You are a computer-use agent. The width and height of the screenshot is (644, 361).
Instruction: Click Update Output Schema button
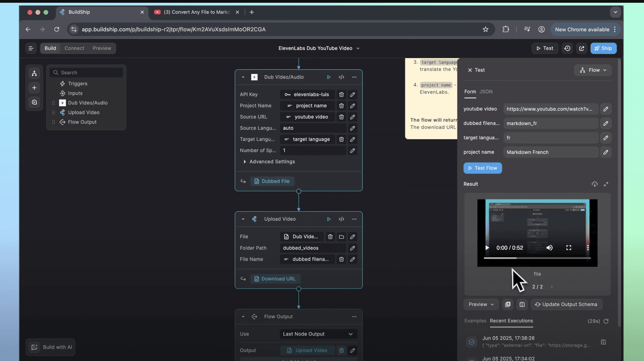click(x=566, y=304)
